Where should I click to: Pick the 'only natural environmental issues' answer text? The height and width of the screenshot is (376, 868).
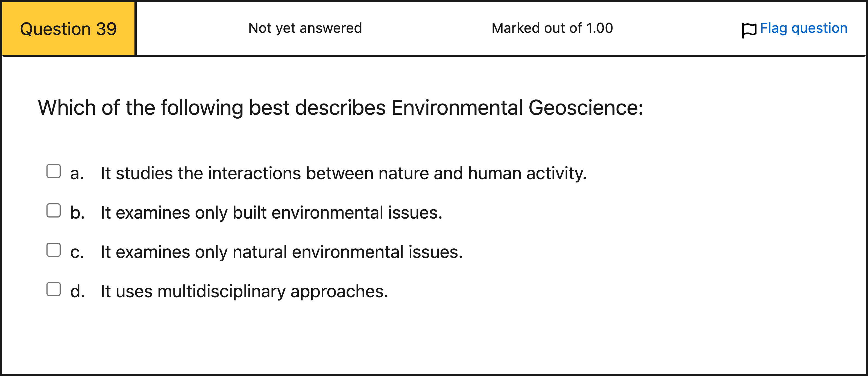(x=281, y=252)
